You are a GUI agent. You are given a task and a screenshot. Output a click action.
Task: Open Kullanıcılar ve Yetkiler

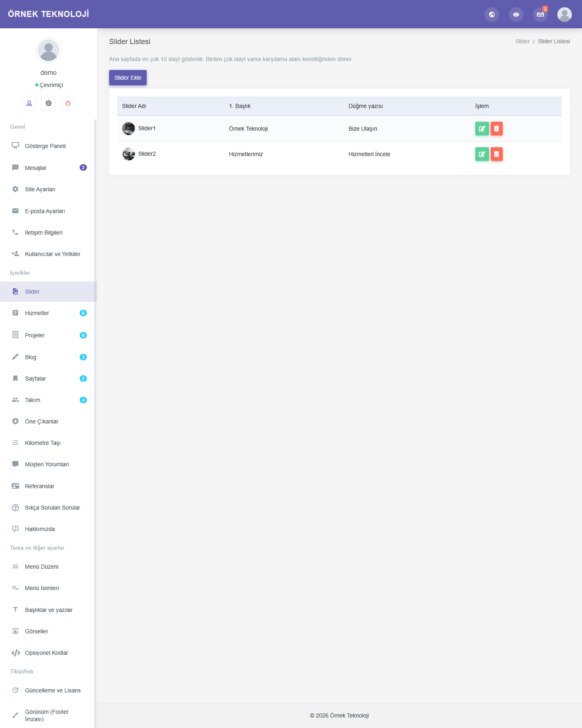(x=48, y=254)
